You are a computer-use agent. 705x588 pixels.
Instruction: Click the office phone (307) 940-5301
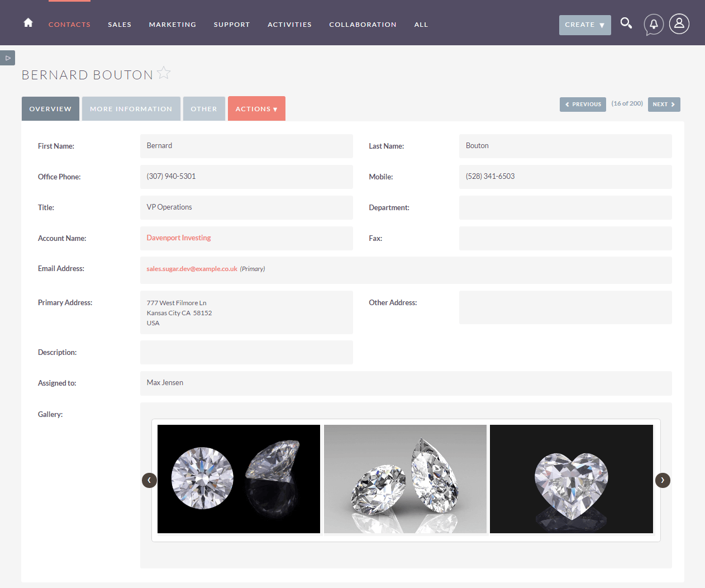click(x=171, y=176)
